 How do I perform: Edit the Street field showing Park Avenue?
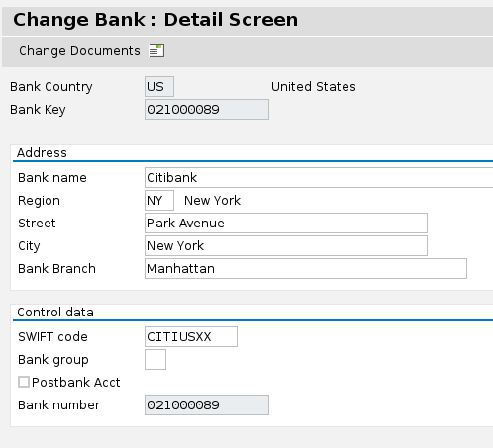click(x=286, y=224)
